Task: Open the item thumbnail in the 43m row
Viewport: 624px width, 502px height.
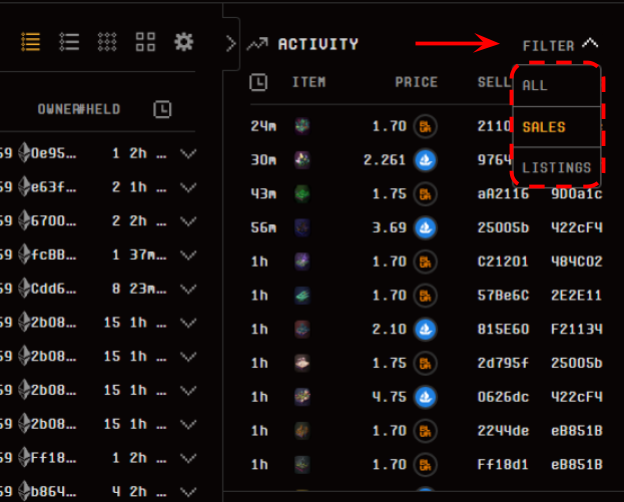Action: (x=302, y=194)
